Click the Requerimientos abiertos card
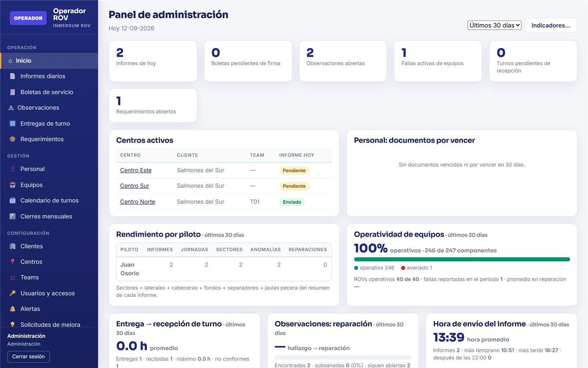588x368 pixels. coord(153,106)
